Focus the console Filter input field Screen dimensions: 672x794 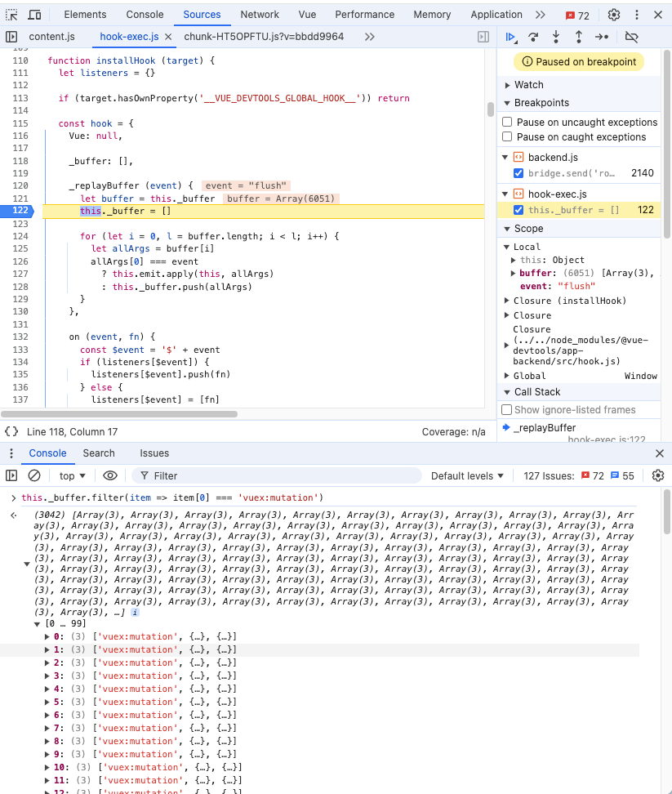pos(278,475)
